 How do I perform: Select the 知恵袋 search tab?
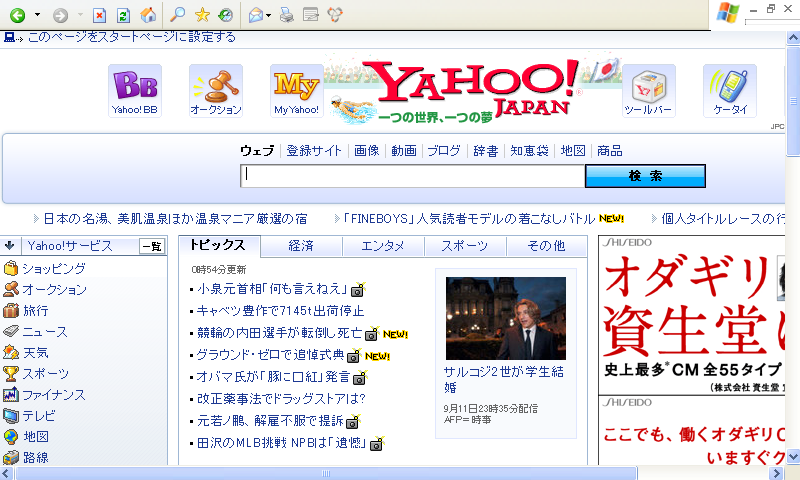pos(530,150)
